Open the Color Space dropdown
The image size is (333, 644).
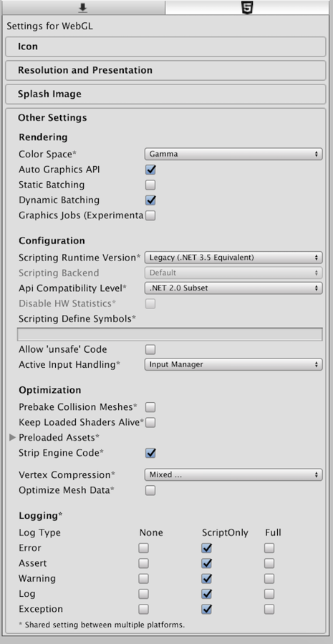233,154
